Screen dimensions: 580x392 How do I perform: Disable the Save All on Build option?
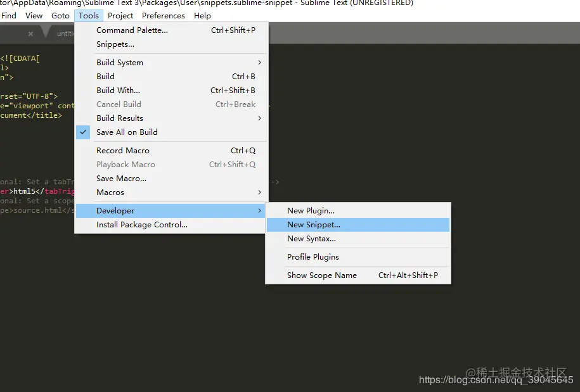(x=171, y=132)
